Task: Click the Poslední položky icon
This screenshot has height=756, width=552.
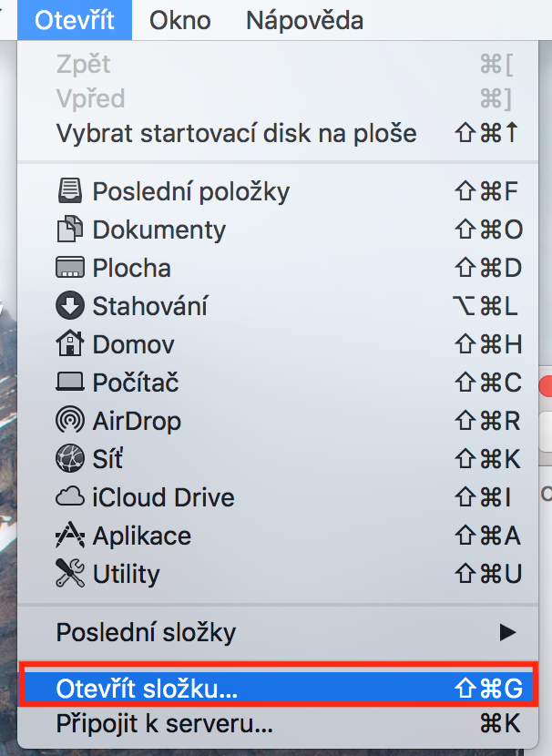Action: point(70,191)
